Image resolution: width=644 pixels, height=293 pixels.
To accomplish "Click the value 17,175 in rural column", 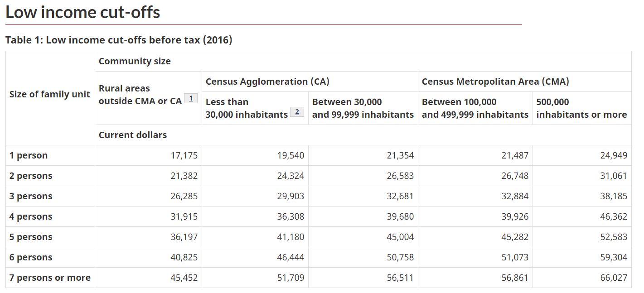I will tap(184, 155).
